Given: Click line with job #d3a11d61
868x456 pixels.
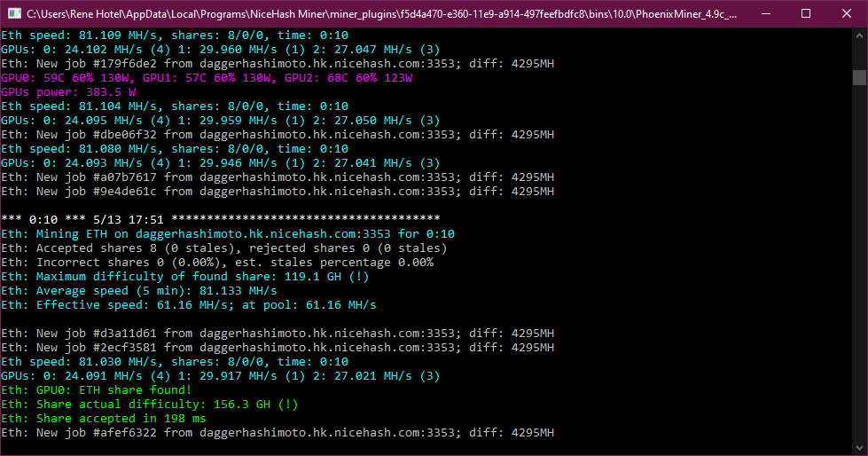Looking at the screenshot, I should click(x=278, y=334).
